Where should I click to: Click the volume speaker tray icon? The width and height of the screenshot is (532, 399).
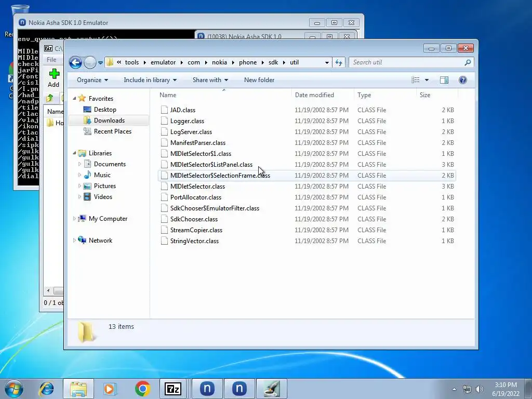click(x=480, y=389)
